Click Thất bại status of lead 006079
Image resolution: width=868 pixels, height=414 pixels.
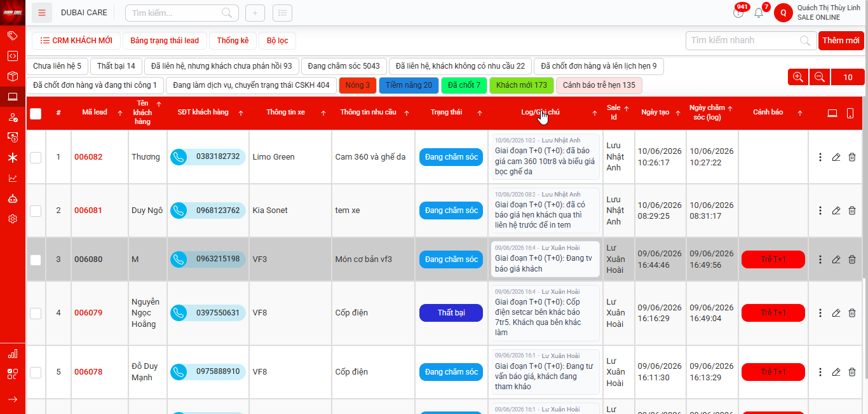pos(451,313)
